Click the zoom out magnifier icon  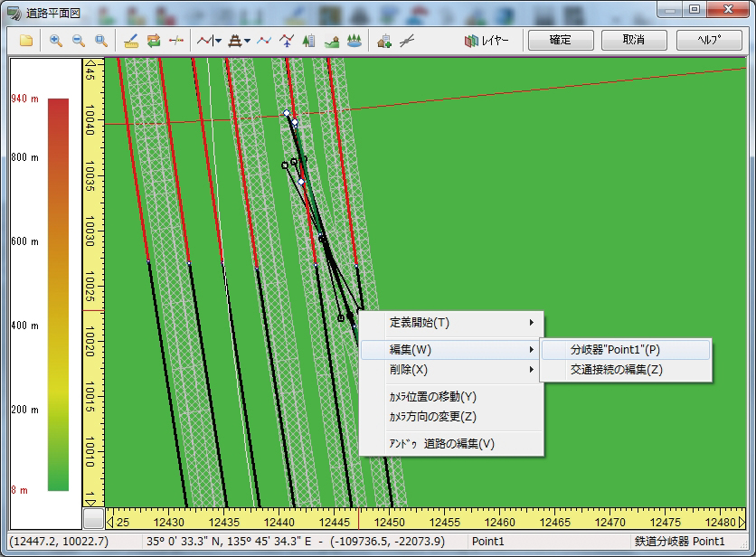(x=78, y=41)
